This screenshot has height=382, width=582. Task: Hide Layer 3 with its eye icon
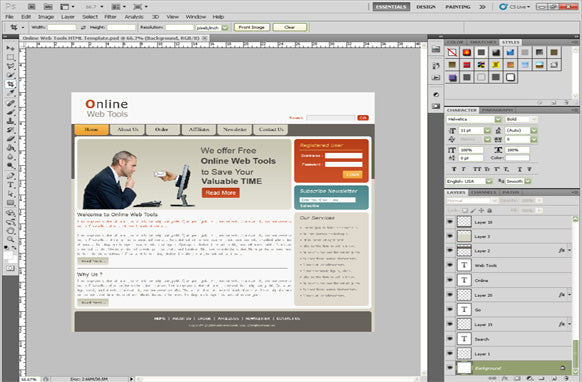point(450,236)
